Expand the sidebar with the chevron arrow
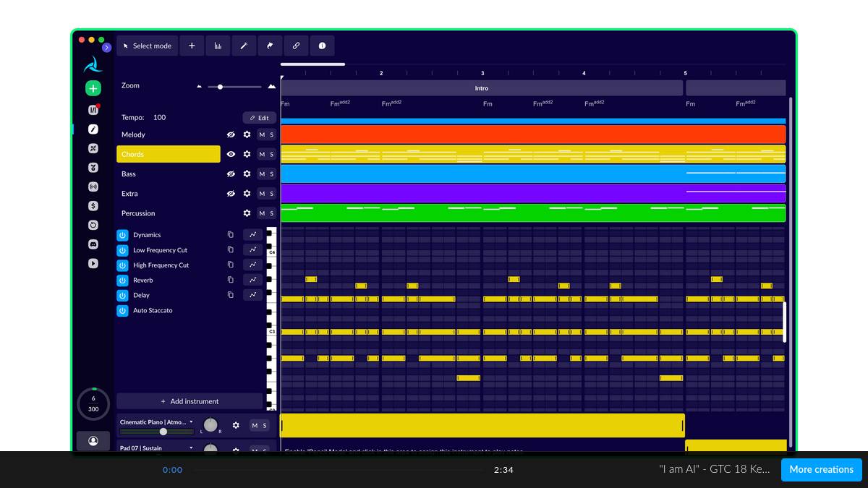Screen dimensions: 868x488 coord(106,48)
